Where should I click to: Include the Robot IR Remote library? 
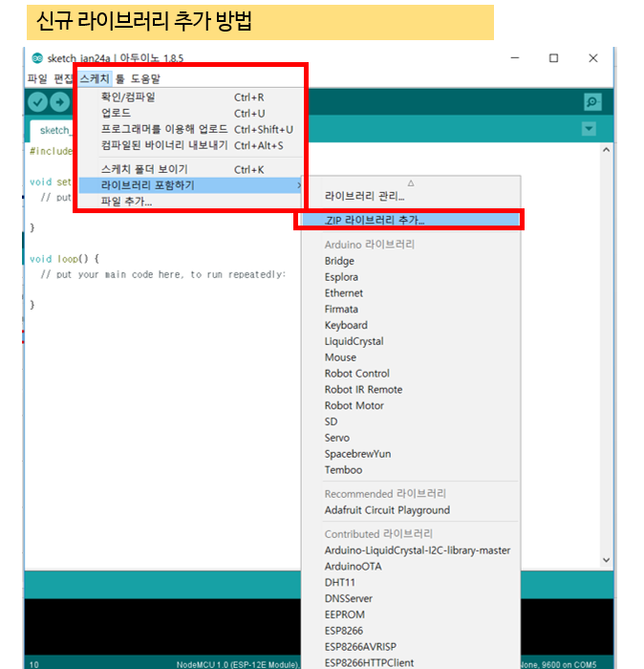[411, 390]
